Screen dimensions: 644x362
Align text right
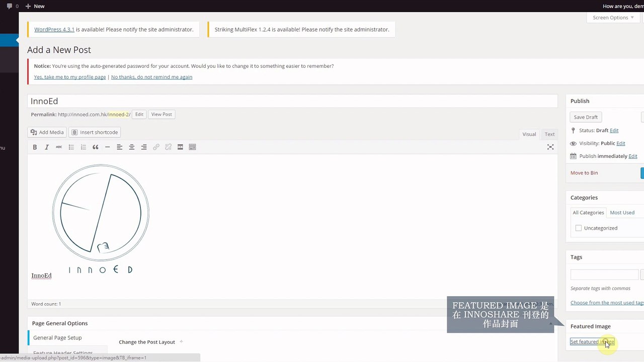point(143,147)
